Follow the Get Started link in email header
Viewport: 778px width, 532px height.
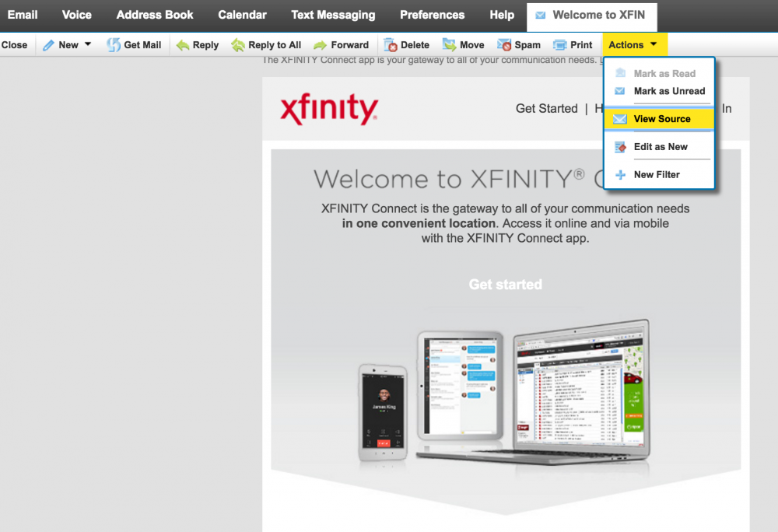point(546,109)
